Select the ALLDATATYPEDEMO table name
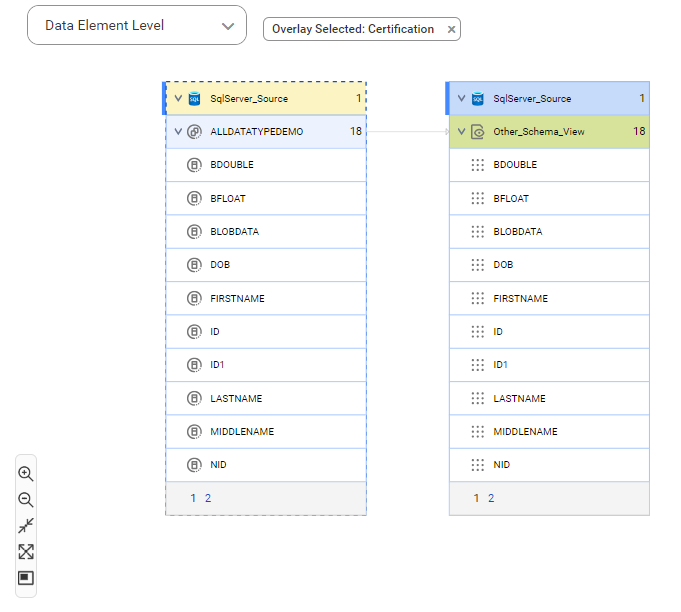Viewport: 681px width, 612px height. (257, 132)
